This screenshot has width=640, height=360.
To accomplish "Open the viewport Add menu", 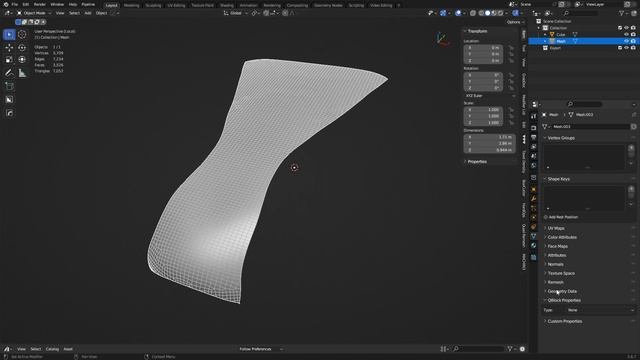I will tap(88, 13).
